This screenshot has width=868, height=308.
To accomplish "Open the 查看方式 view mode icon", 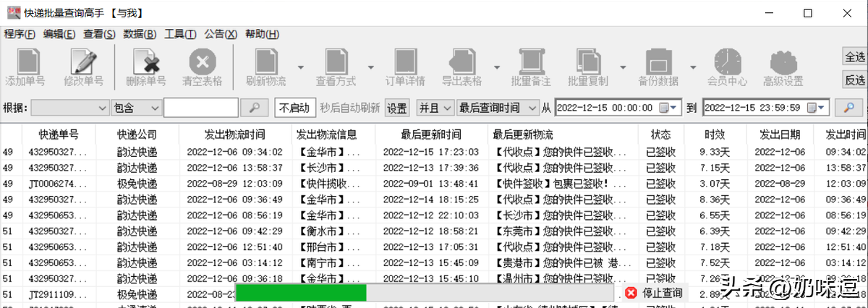I will tap(336, 62).
